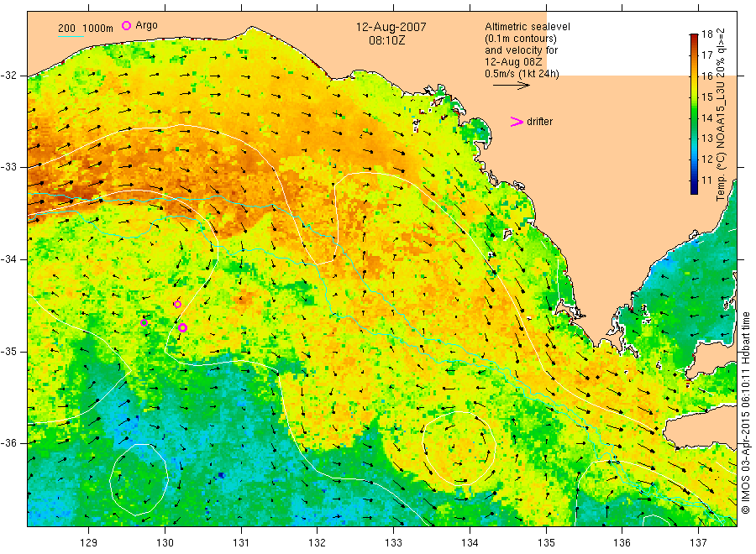Click longitude axis label '136'
This screenshot has height=554, width=756.
pos(622,543)
